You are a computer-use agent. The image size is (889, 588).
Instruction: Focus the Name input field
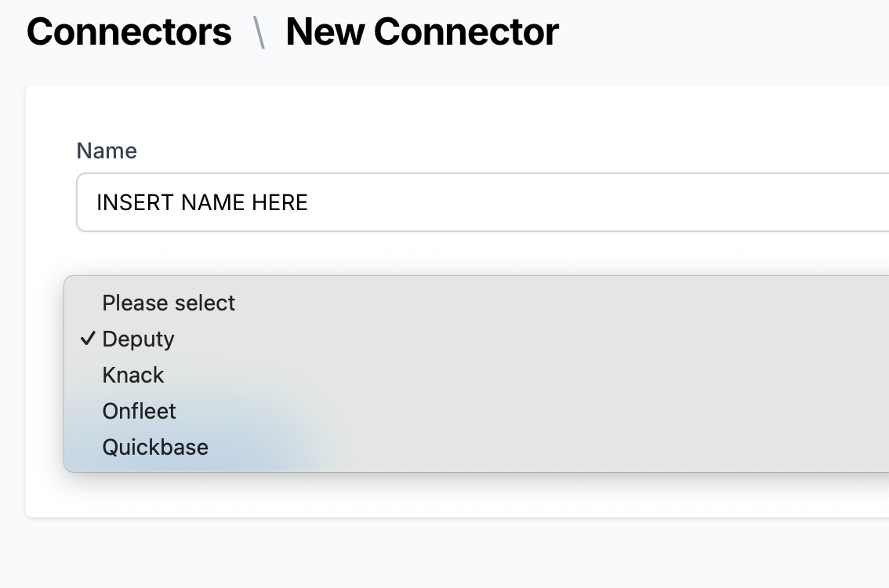[x=483, y=202]
